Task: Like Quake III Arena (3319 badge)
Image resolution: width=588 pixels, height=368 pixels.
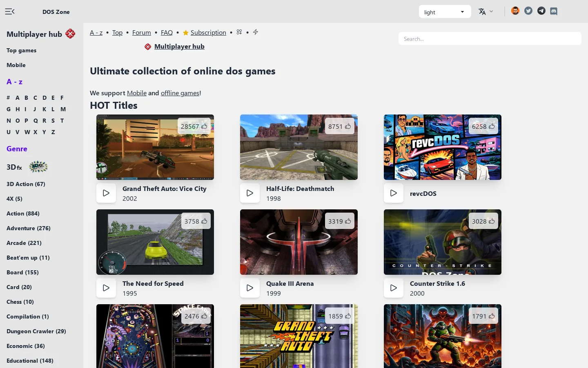Action: [340, 221]
